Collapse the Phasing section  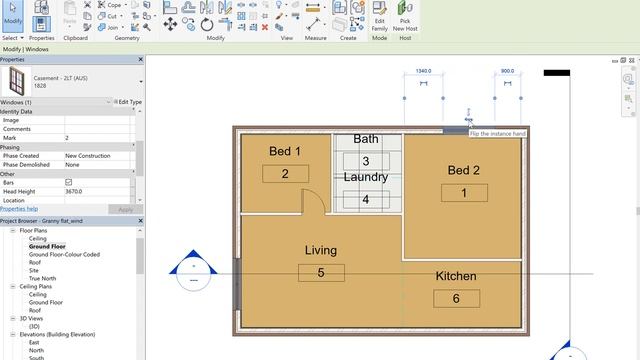pos(133,146)
